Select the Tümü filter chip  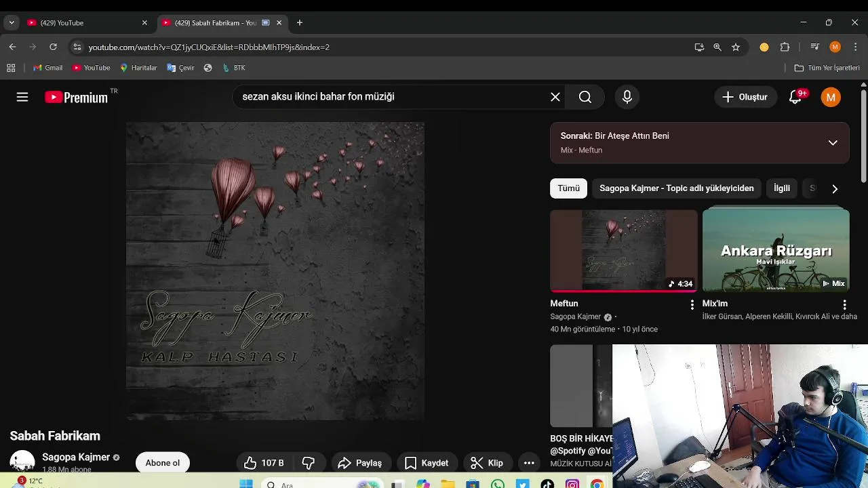[568, 188]
